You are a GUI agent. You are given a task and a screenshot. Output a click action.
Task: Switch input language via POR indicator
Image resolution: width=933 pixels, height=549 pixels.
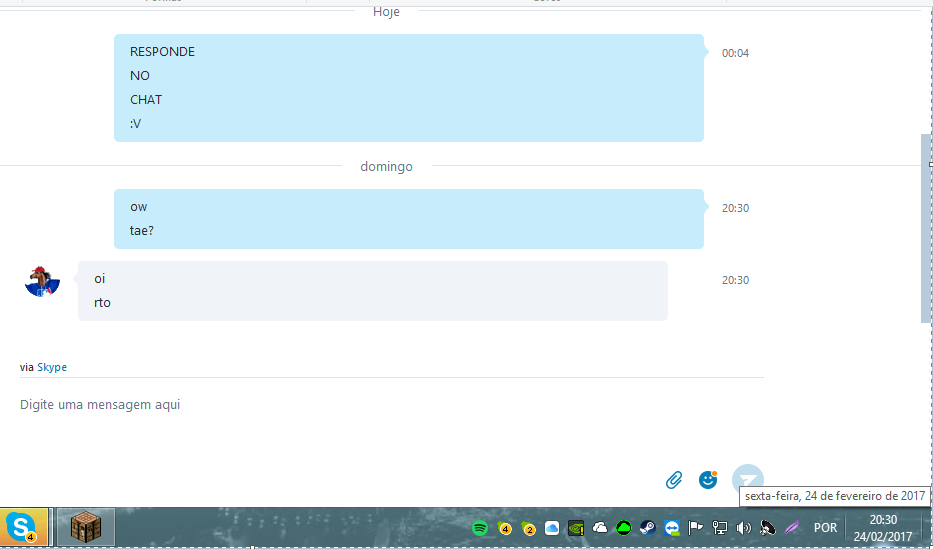click(825, 528)
